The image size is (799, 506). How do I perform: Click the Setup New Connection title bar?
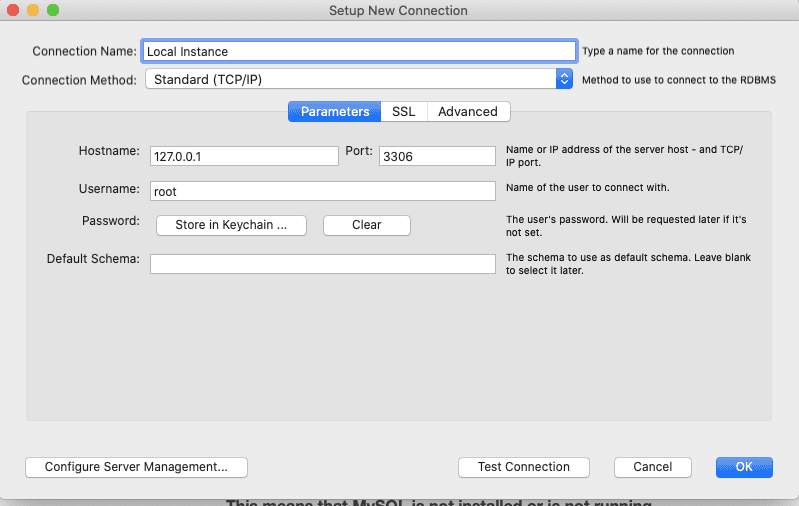click(x=398, y=11)
